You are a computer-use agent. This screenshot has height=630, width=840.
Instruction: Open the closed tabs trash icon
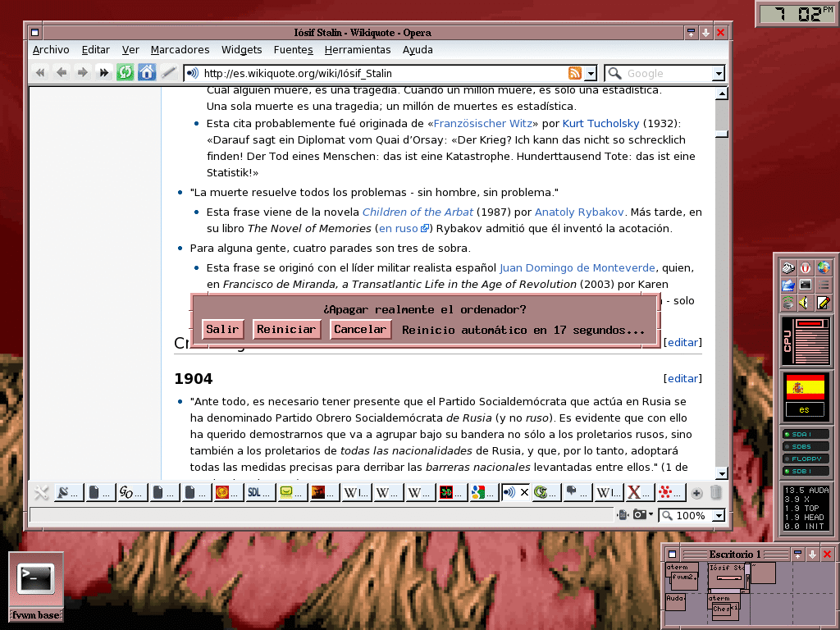715,492
